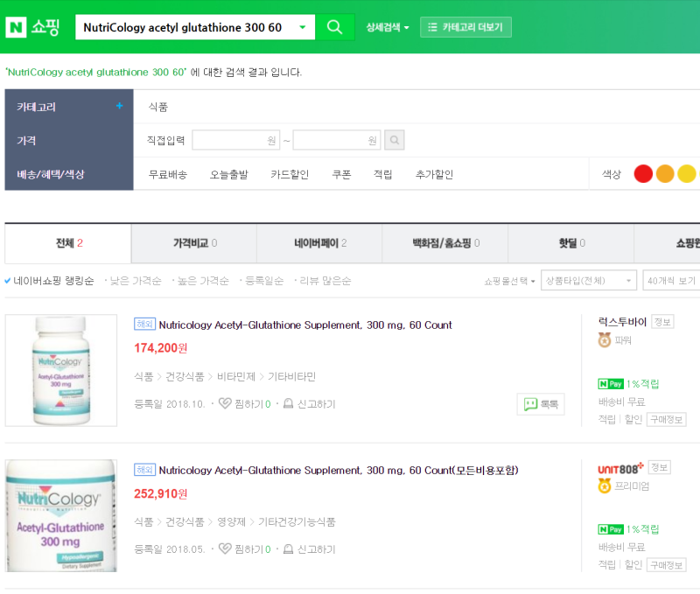Click the 정보 button next to 럭스투바이
The height and width of the screenshot is (594, 700).
click(x=662, y=322)
